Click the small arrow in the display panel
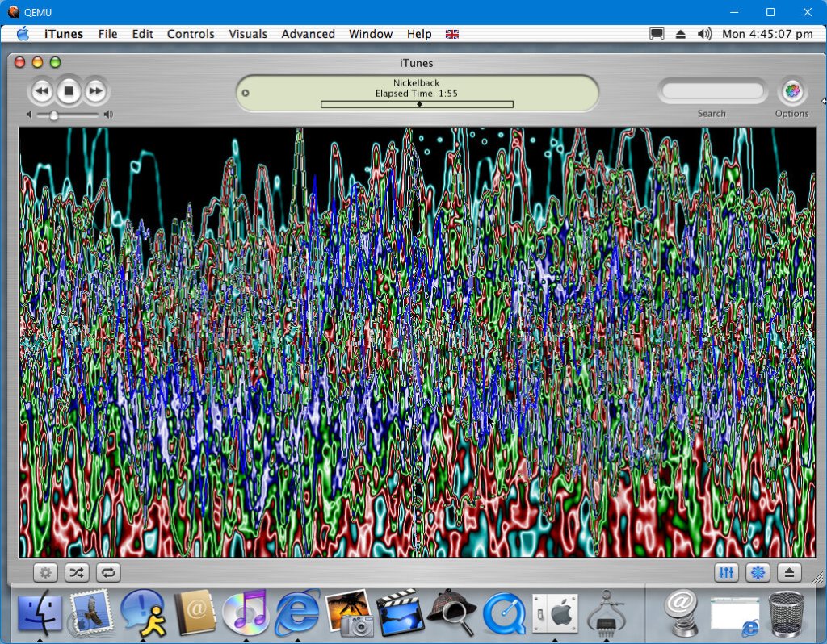 [x=246, y=93]
